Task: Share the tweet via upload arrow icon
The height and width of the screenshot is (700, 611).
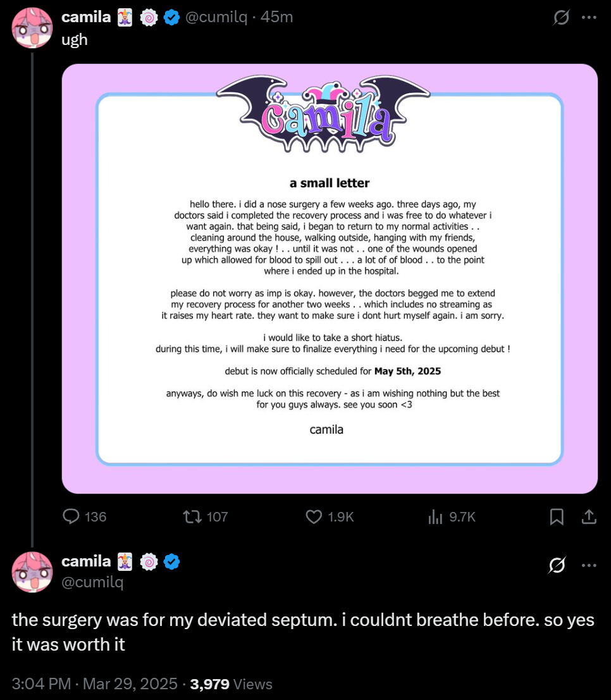Action: tap(589, 516)
